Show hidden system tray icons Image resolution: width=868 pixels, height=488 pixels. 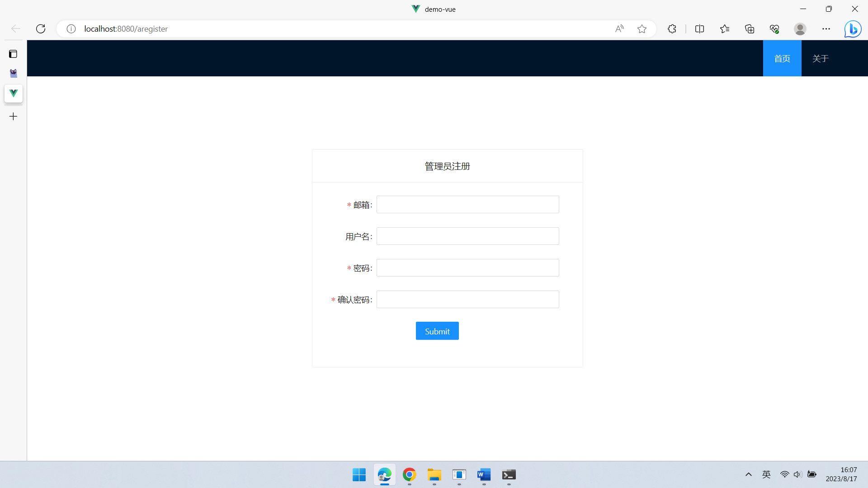click(749, 474)
